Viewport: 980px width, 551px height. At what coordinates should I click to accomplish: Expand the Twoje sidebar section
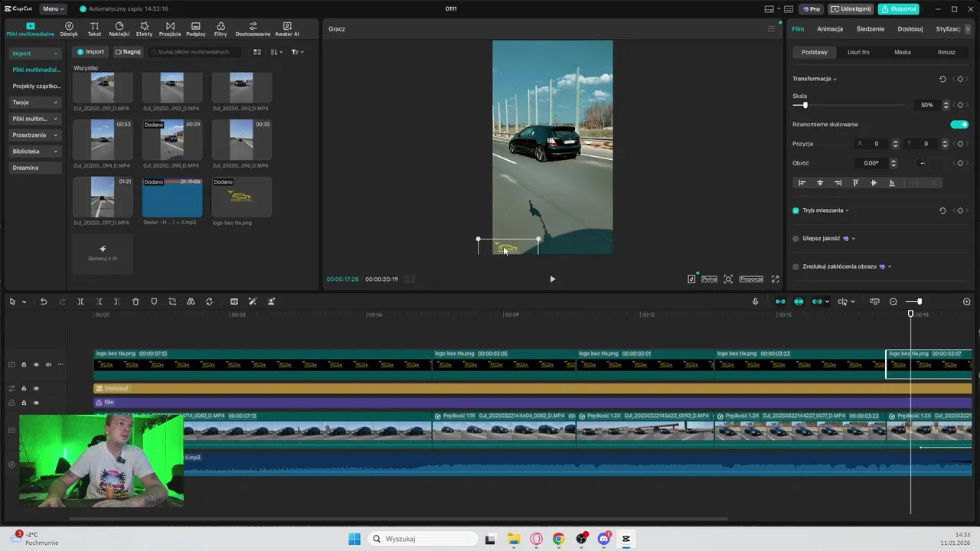pyautogui.click(x=34, y=103)
